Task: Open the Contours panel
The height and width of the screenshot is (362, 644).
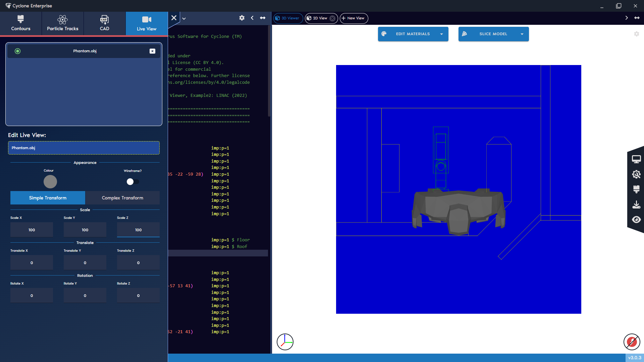Action: pos(20,23)
